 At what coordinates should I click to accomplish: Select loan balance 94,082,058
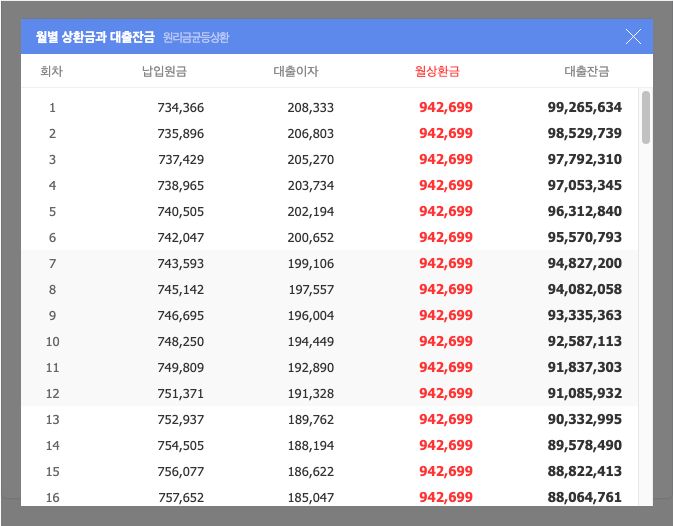coord(585,289)
